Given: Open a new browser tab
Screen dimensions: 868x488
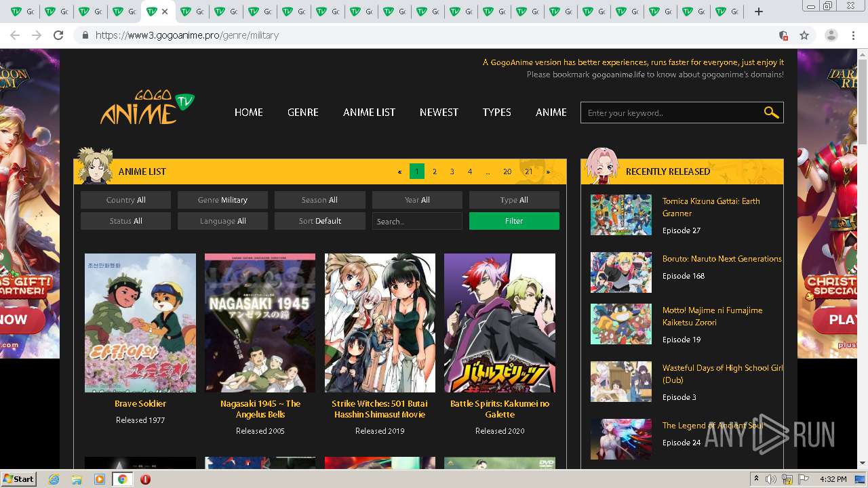Looking at the screenshot, I should [759, 12].
